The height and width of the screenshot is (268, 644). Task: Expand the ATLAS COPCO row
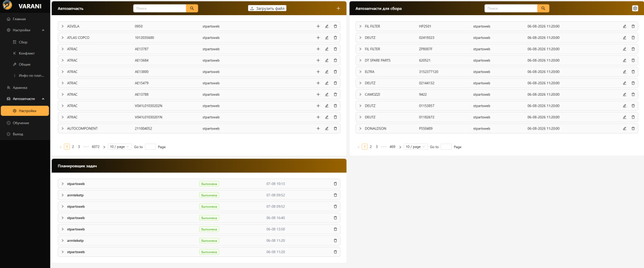(62, 38)
